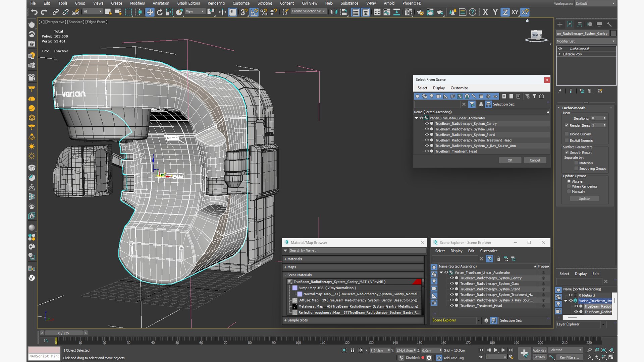Screen dimensions: 644x362
Task: Collapse Varian_TrueBeam_Linear_Accelerator in Select From Scene
Action: pyautogui.click(x=416, y=118)
